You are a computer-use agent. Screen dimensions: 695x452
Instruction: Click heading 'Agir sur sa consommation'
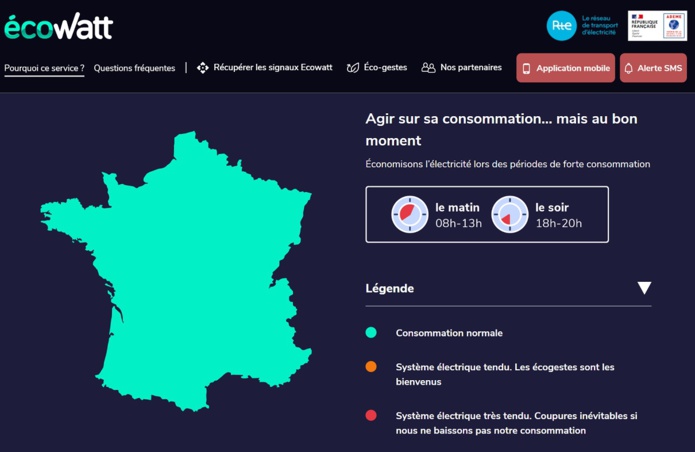coord(501,129)
